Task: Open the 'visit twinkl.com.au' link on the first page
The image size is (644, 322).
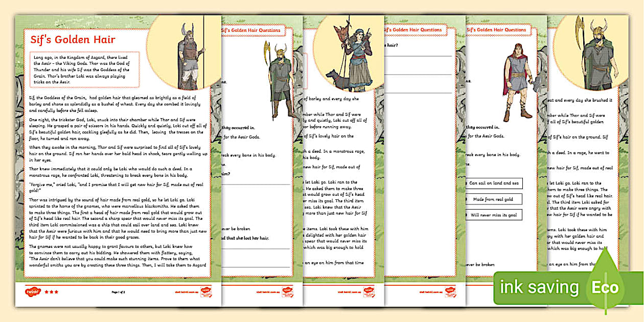Action: [181, 292]
